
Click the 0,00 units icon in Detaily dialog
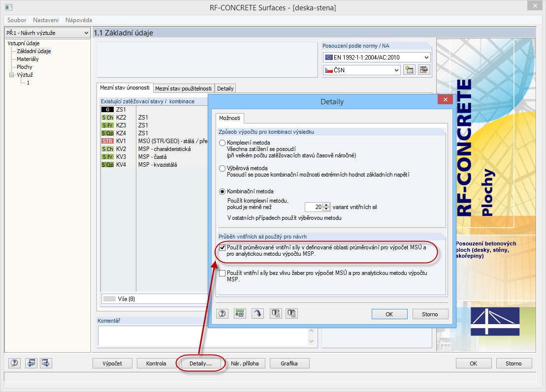(x=240, y=314)
